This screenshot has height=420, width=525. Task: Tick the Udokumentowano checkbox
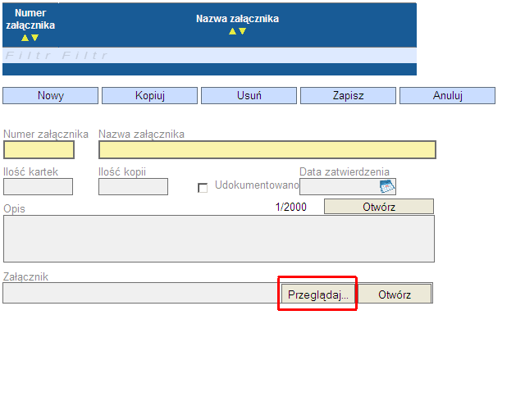tap(203, 188)
